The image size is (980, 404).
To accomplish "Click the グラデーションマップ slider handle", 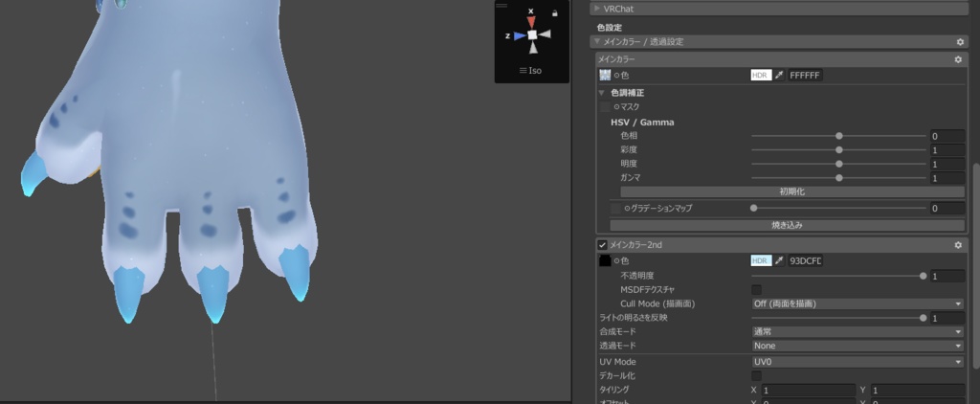I will tap(754, 209).
